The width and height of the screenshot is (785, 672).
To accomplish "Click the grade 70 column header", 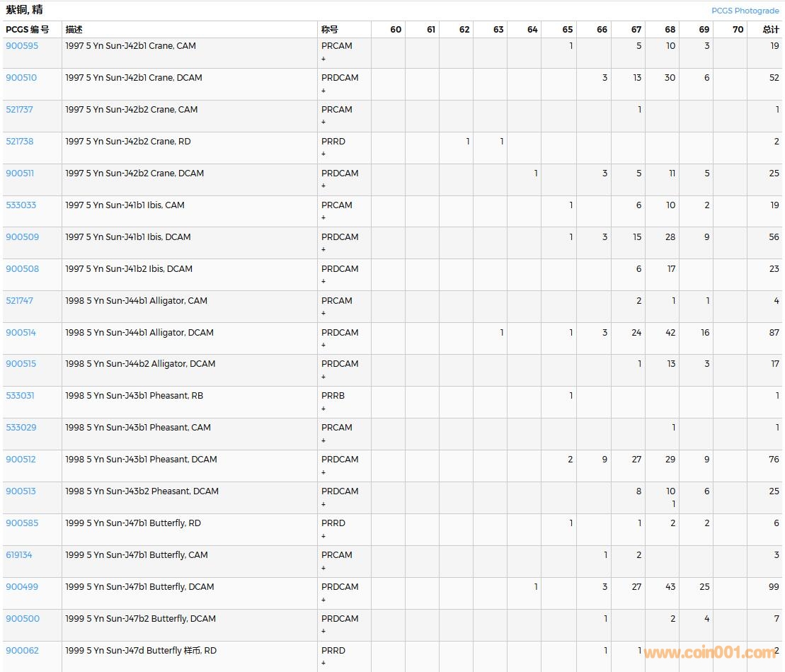I will coord(738,30).
